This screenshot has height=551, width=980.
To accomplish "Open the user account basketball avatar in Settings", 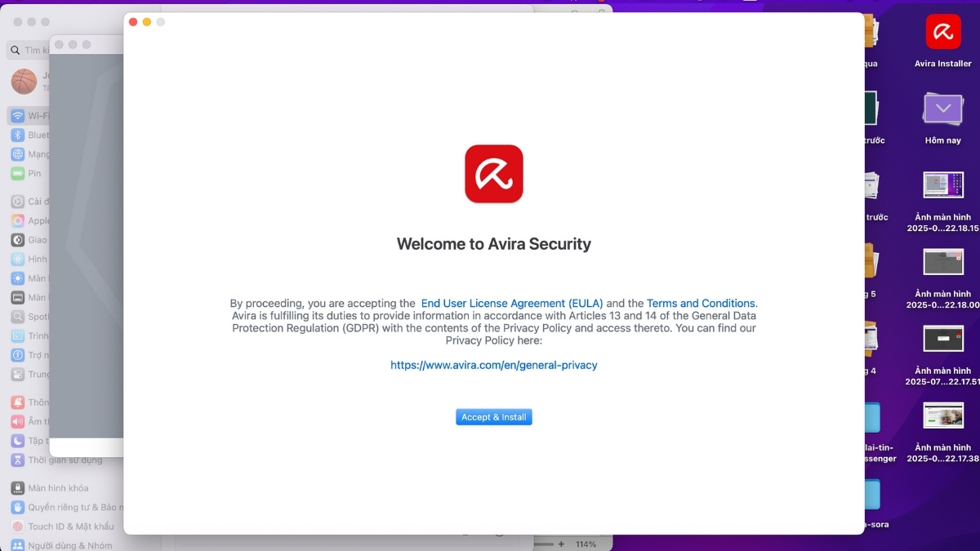I will pyautogui.click(x=24, y=82).
